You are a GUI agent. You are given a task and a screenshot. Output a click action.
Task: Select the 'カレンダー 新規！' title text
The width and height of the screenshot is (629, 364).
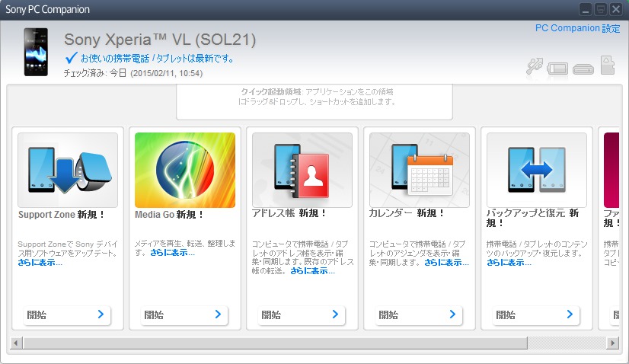point(407,213)
